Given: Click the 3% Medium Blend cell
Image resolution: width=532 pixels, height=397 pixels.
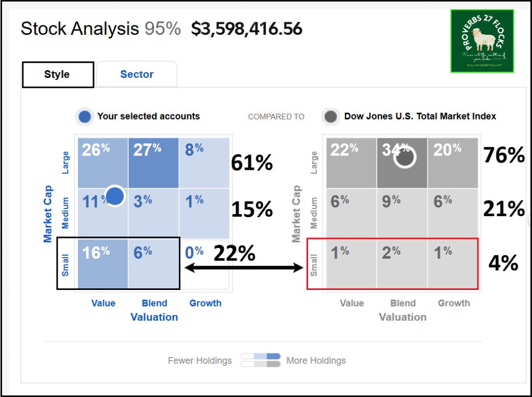Looking at the screenshot, I should pyautogui.click(x=153, y=213).
